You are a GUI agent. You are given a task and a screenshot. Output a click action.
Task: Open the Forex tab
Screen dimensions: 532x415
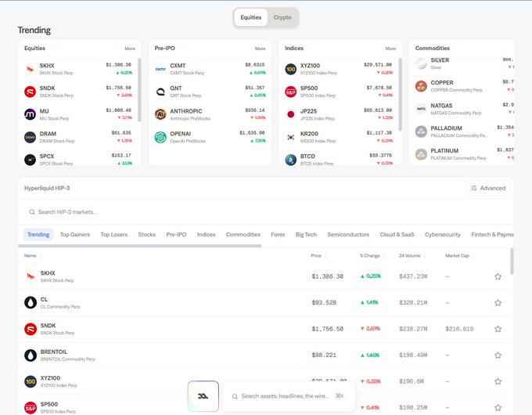278,235
